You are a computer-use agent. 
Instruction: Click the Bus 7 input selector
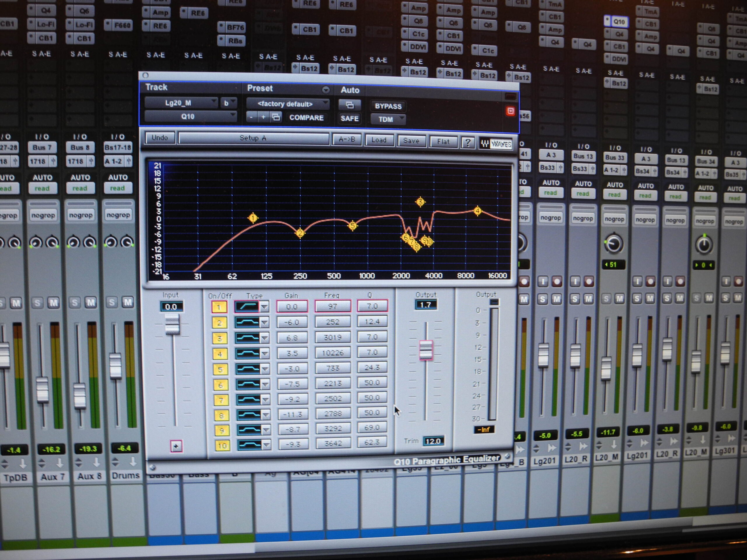coord(42,148)
